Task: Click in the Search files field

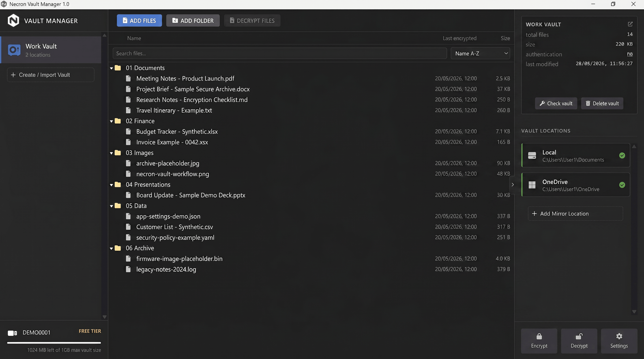Action: point(279,54)
